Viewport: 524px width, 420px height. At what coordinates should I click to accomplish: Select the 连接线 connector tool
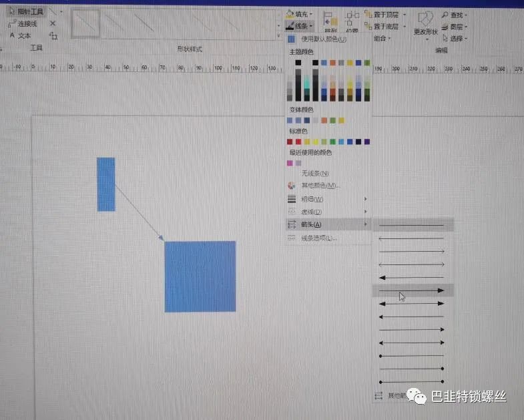23,24
